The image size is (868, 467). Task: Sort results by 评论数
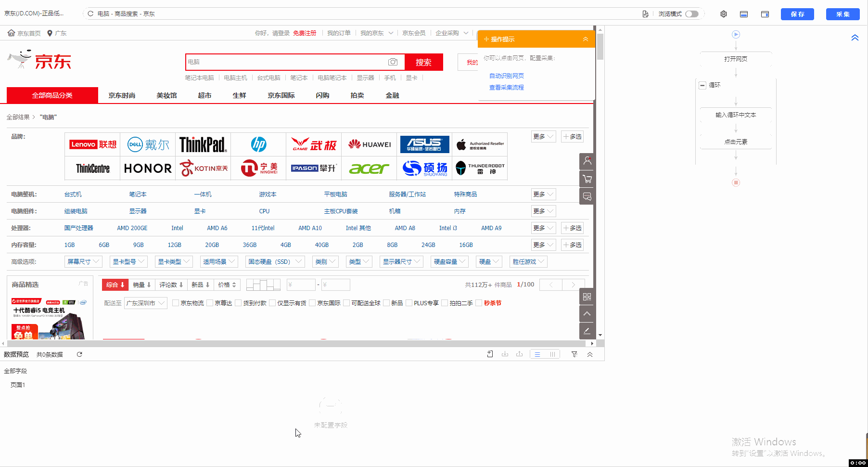[171, 285]
